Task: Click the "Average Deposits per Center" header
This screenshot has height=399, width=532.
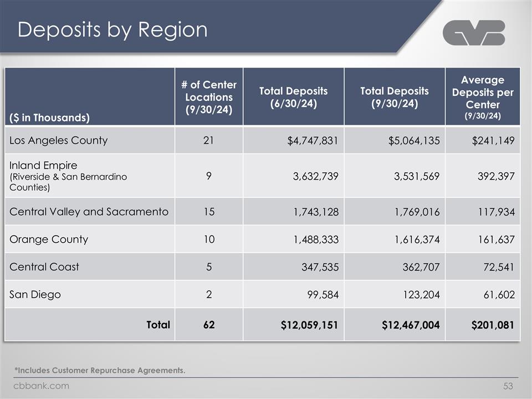Action: 483,97
